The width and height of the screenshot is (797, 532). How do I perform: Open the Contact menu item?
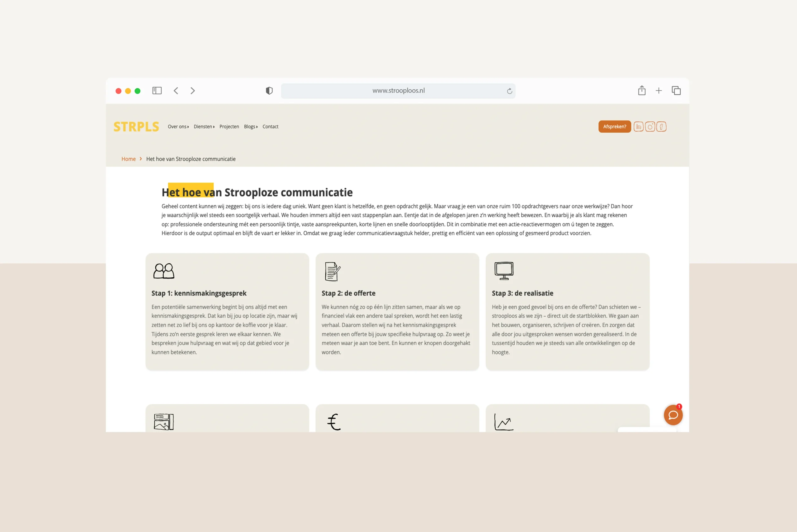(x=270, y=127)
